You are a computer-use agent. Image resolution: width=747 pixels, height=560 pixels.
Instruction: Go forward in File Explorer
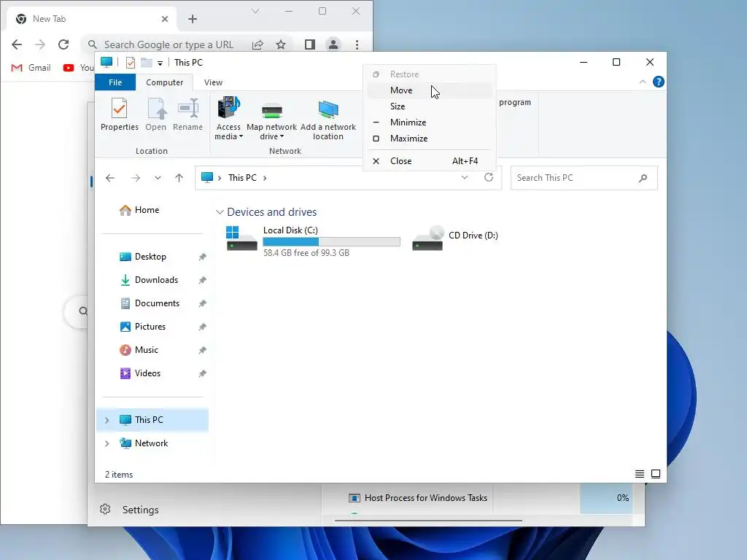135,178
